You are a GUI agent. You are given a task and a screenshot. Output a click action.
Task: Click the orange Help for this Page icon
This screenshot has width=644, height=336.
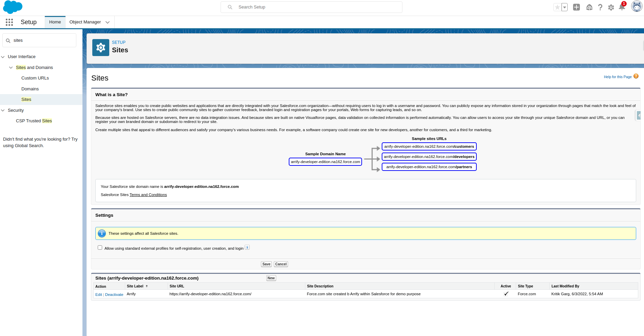click(636, 76)
